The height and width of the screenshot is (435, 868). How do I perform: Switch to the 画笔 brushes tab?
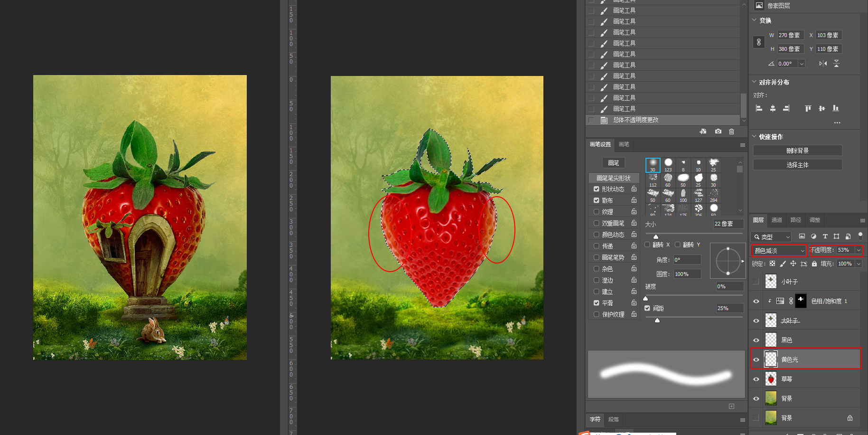[x=624, y=144]
